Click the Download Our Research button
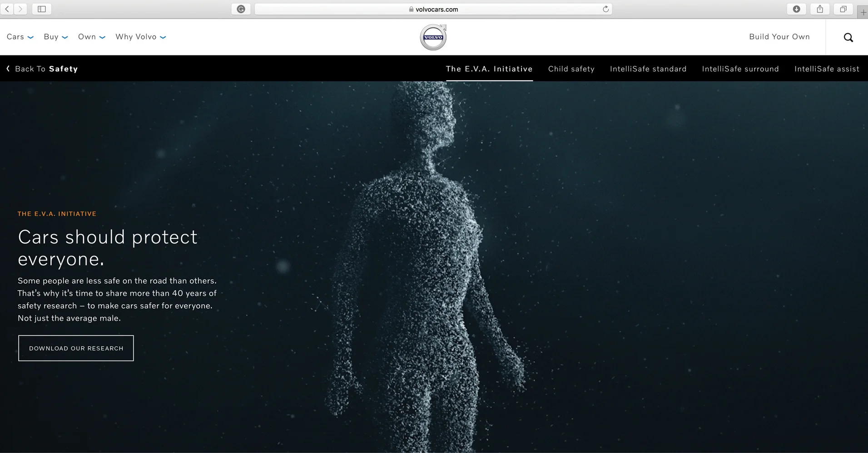This screenshot has width=868, height=453. [x=76, y=348]
